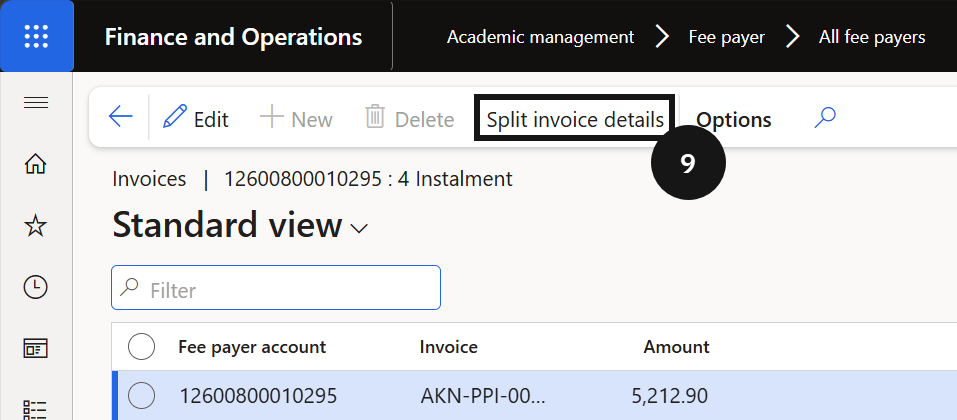This screenshot has width=957, height=420.
Task: Click Finance and Operations title
Action: pyautogui.click(x=233, y=37)
